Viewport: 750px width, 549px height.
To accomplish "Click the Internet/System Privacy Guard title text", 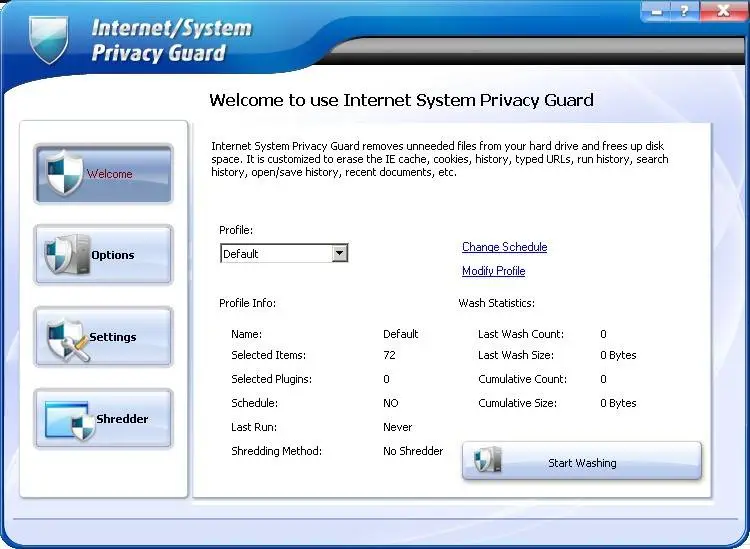I will click(x=171, y=41).
